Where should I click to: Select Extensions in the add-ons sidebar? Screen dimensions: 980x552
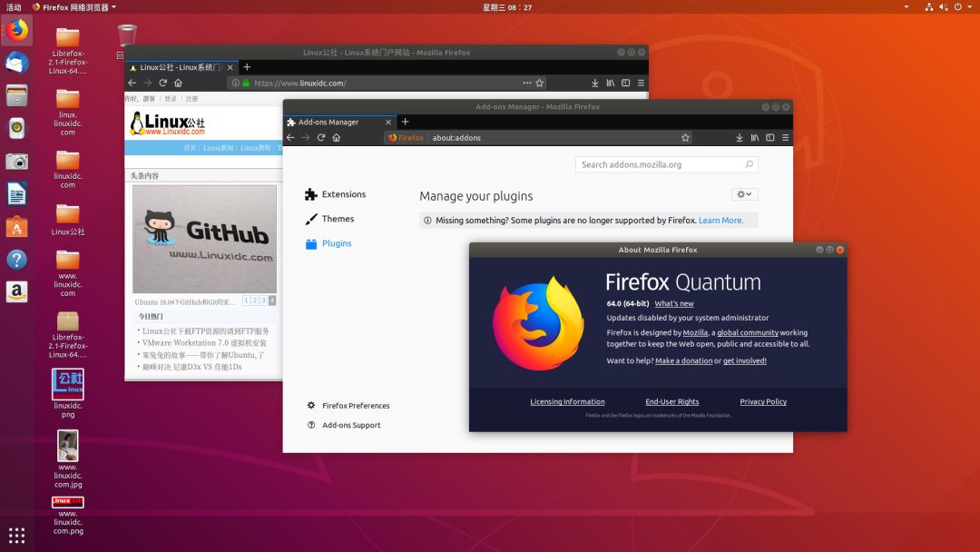point(336,194)
